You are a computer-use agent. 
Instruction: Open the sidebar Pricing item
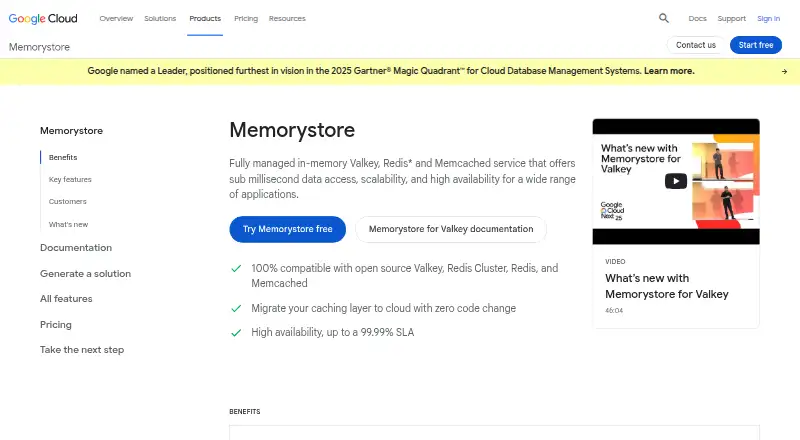pos(56,325)
